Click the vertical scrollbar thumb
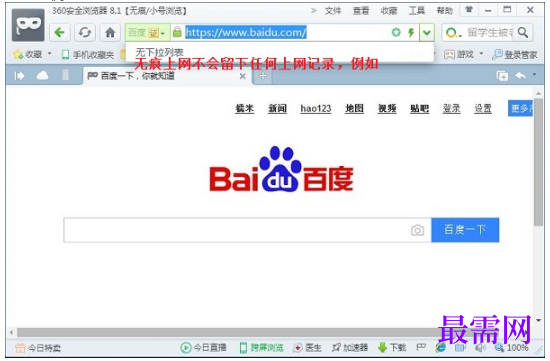Image resolution: width=550 pixels, height=361 pixels. click(538, 162)
